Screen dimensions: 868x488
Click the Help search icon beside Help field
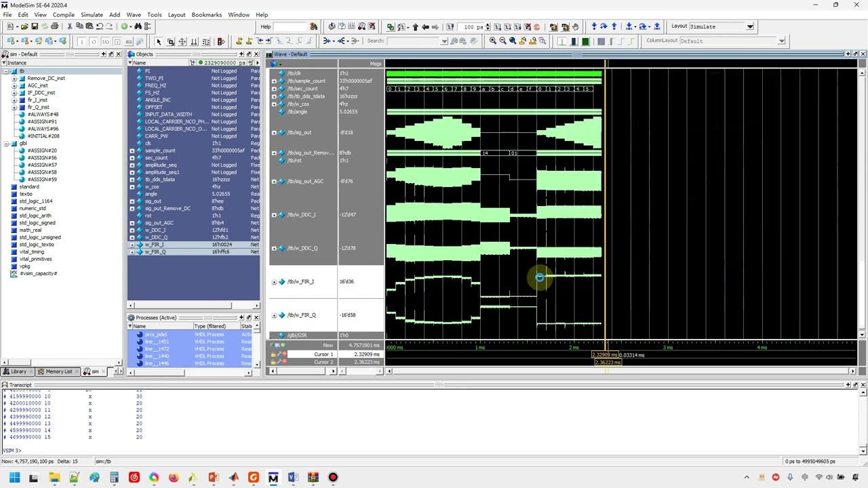coord(313,26)
